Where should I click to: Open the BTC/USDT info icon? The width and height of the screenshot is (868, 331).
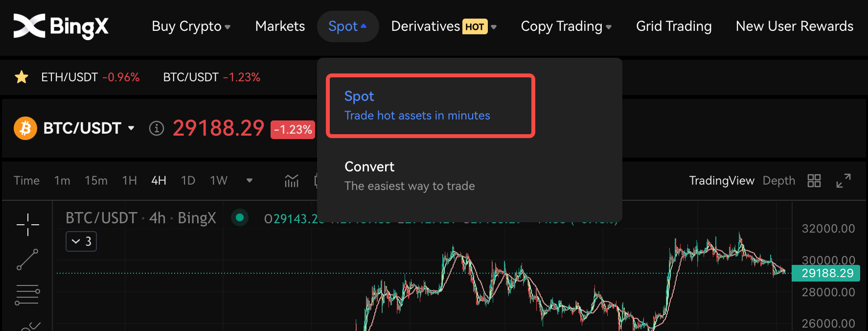(156, 129)
